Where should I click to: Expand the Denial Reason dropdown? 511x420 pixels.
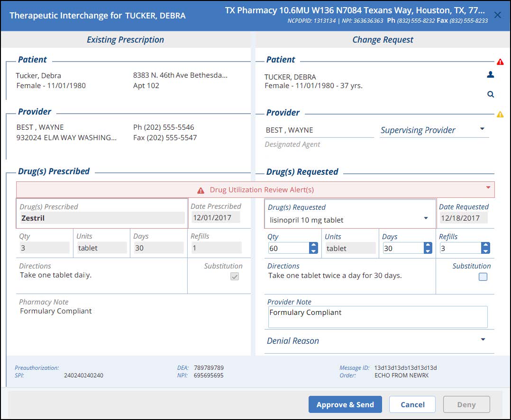pyautogui.click(x=483, y=340)
